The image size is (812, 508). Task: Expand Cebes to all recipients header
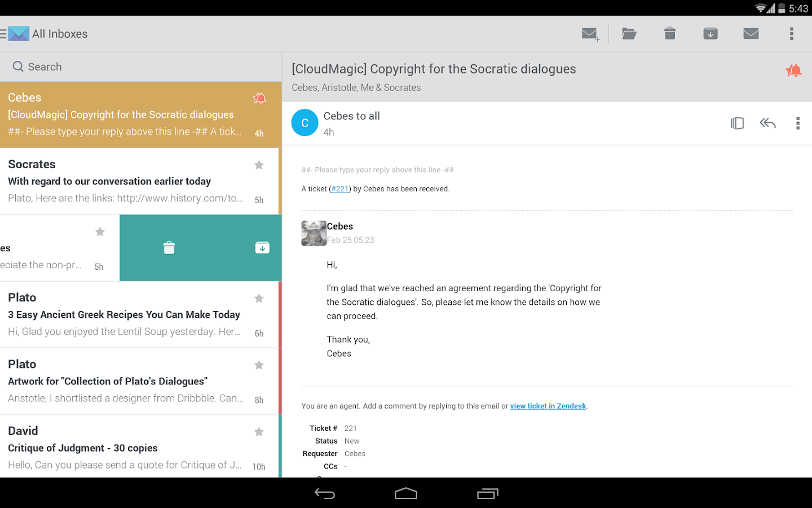pyautogui.click(x=352, y=116)
